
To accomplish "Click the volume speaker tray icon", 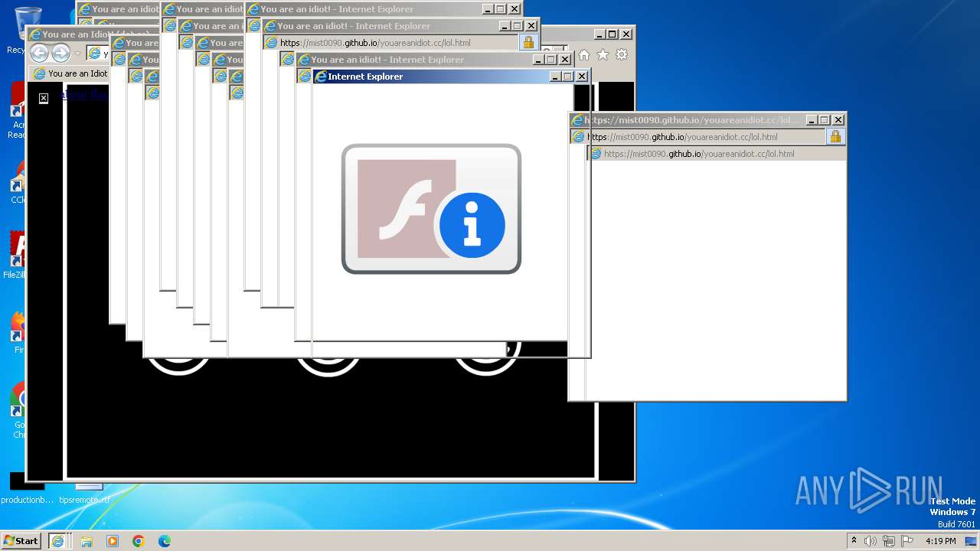I will point(871,541).
